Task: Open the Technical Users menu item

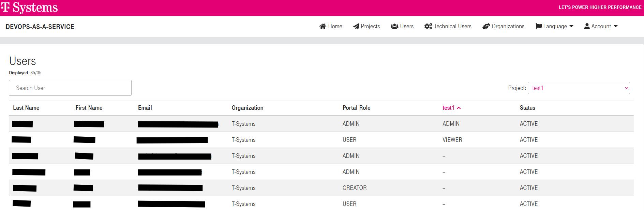Action: 452,26
